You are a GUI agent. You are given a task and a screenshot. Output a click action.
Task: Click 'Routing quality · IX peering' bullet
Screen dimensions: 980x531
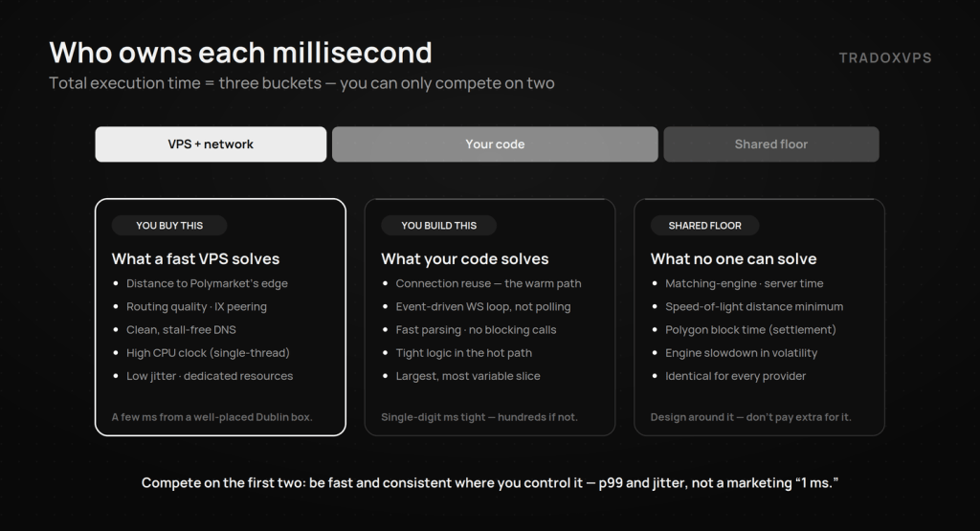click(196, 307)
